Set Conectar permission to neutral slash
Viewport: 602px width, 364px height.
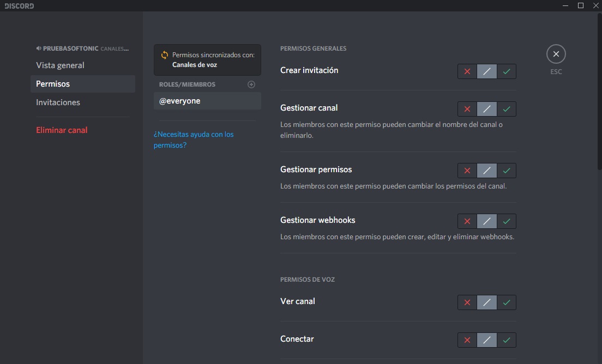(x=487, y=340)
